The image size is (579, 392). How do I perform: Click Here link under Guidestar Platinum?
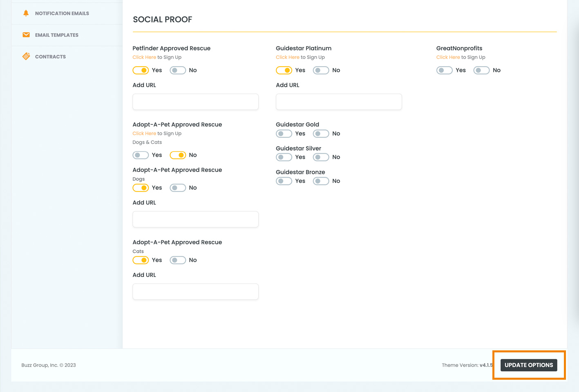point(288,57)
